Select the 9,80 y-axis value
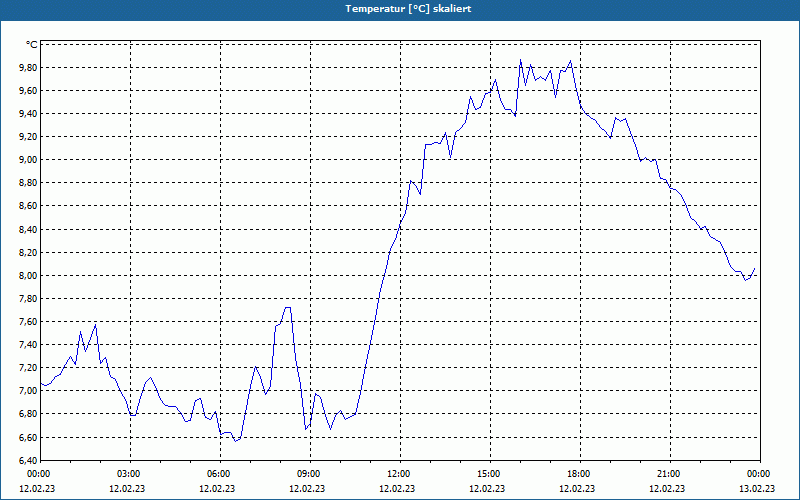The width and height of the screenshot is (800, 500). [x=29, y=68]
